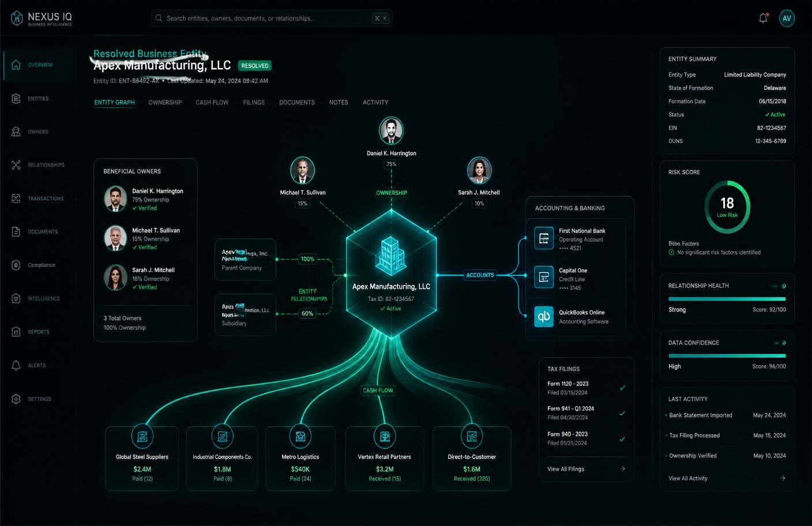Click the Form 941 - Q1 2024 checkmark
Image resolution: width=812 pixels, height=526 pixels.
[622, 413]
